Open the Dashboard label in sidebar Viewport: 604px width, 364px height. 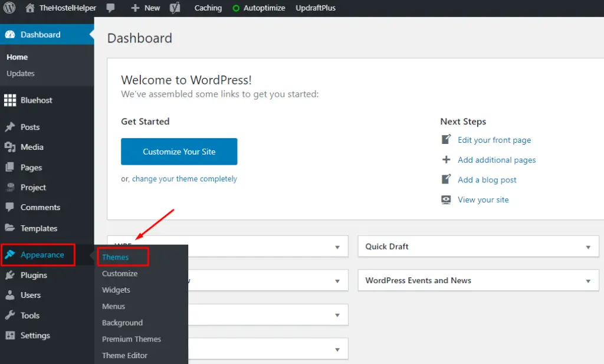pyautogui.click(x=41, y=35)
